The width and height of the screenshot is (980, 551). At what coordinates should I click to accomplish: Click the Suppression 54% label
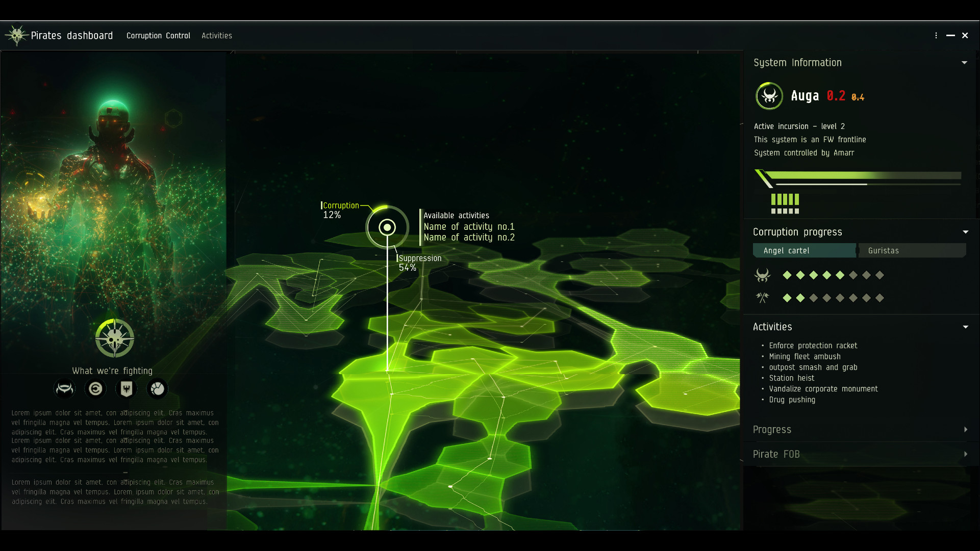[419, 263]
